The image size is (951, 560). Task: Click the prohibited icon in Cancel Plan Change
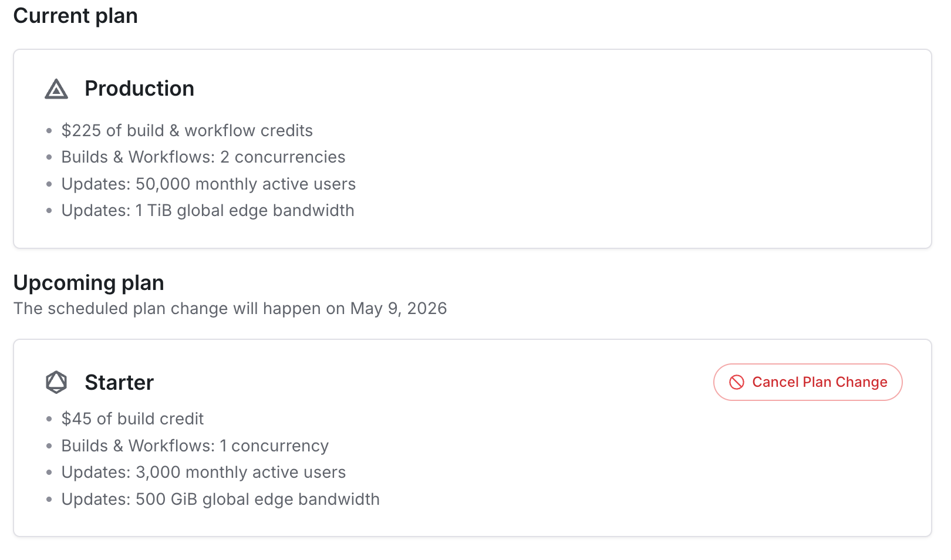pyautogui.click(x=737, y=382)
